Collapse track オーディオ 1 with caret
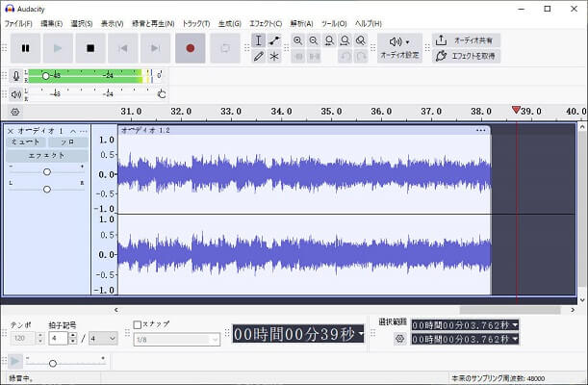Viewport: 588px width, 385px height. tap(73, 131)
